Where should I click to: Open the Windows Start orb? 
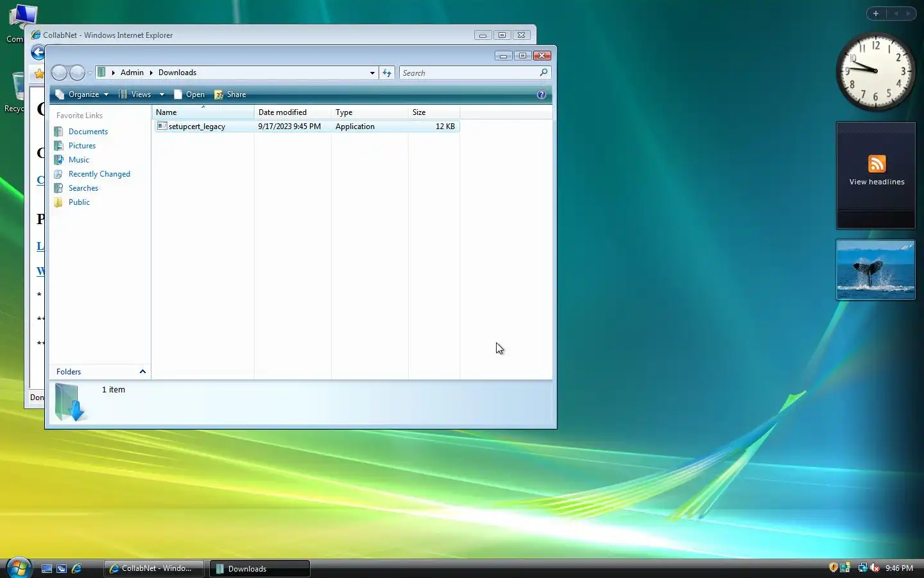(x=18, y=568)
